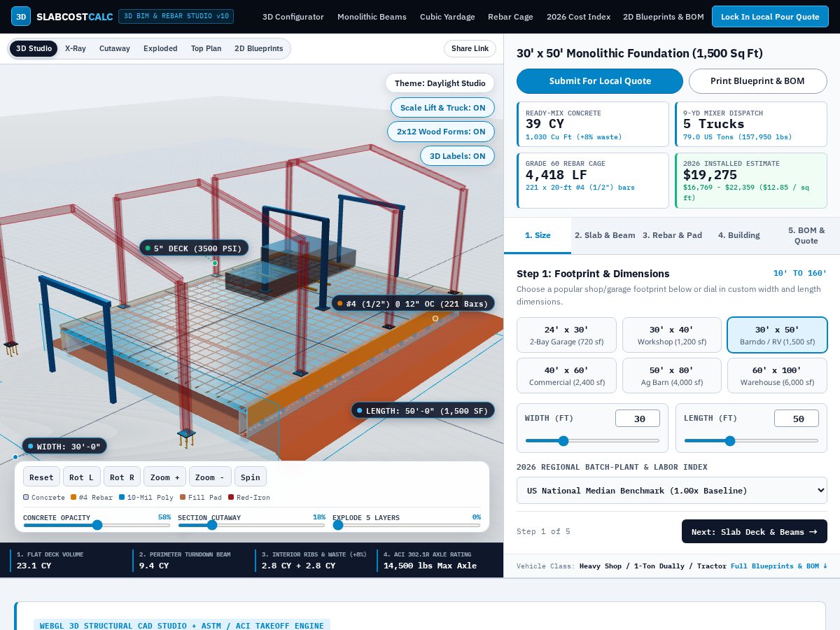Open step tab 2. Slab & Beam
Screen dimensions: 840x630
(x=605, y=235)
